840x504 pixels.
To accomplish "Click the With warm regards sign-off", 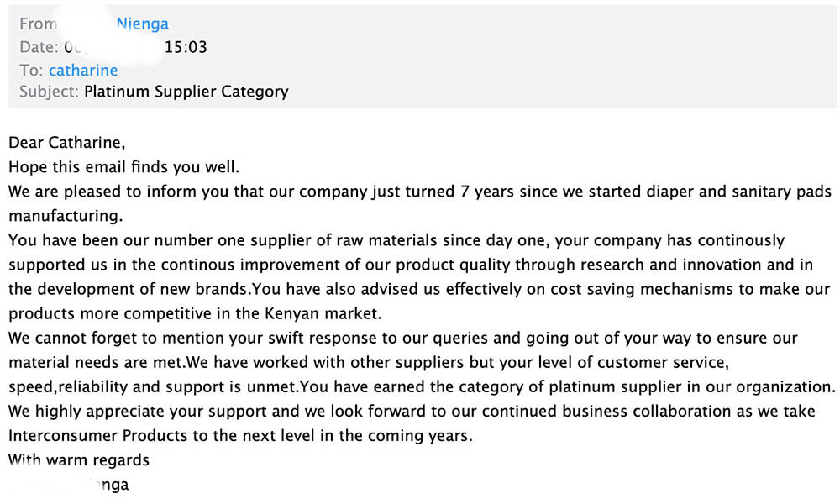I will click(x=79, y=460).
